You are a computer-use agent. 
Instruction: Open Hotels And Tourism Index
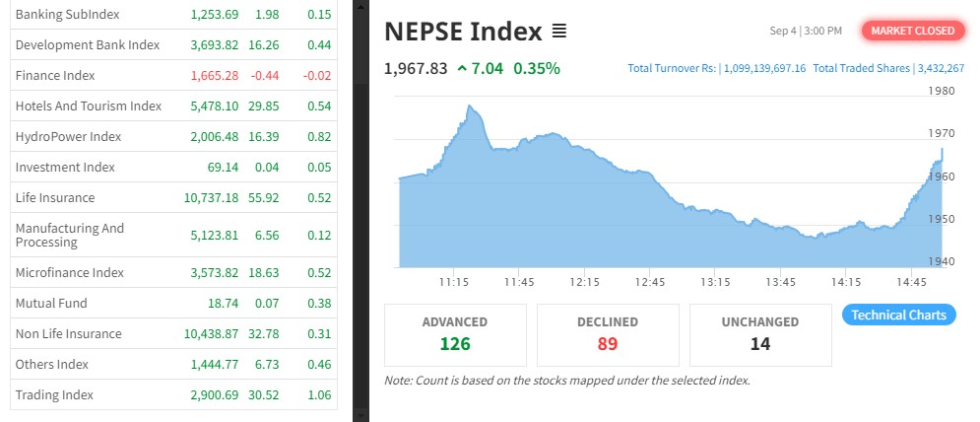tap(88, 106)
